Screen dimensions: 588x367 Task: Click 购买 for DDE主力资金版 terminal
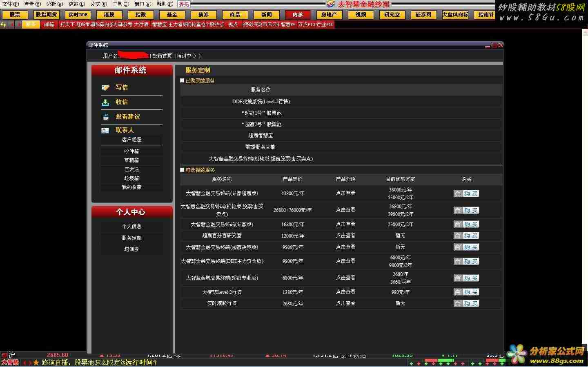click(466, 261)
